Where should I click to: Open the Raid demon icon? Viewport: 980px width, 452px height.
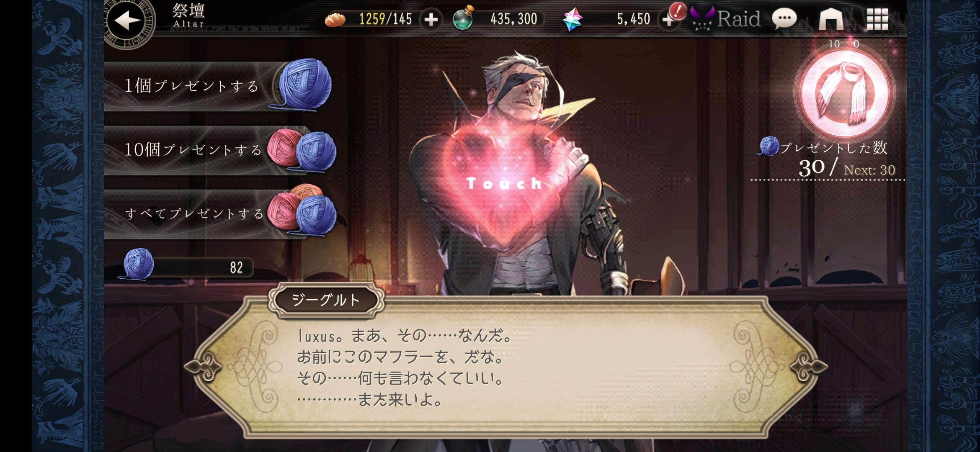pos(702,18)
